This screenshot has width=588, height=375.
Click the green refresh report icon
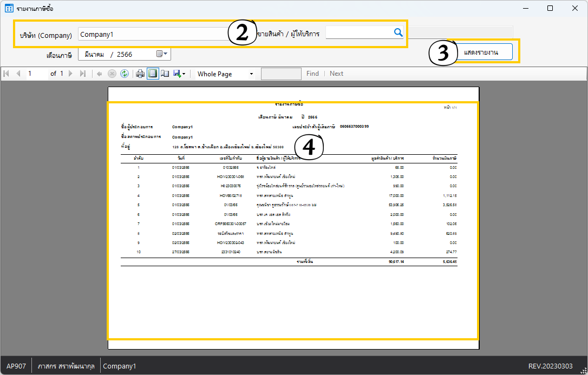pos(125,74)
